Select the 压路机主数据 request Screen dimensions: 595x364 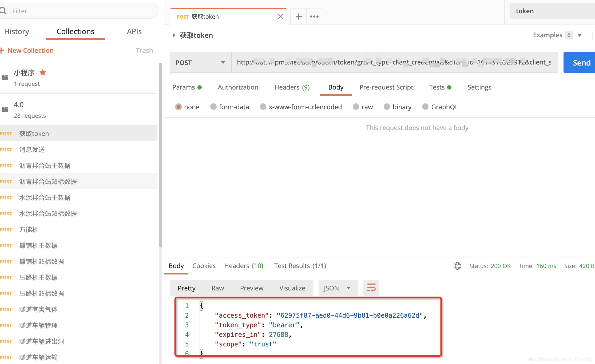pos(79,277)
